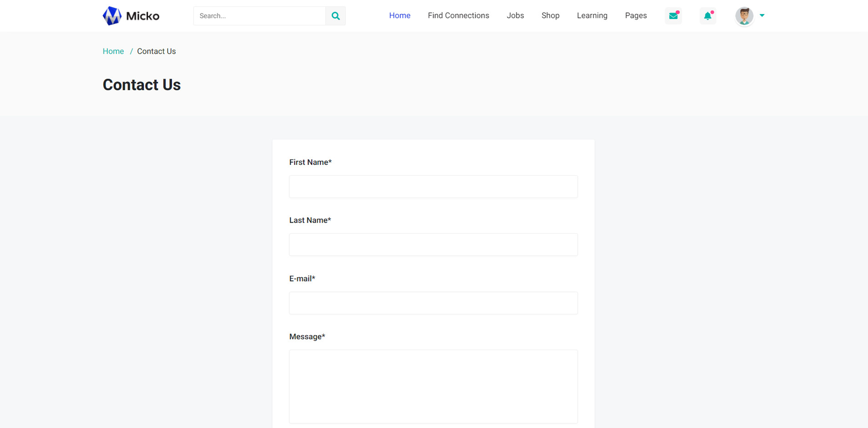Viewport: 868px width, 428px height.
Task: Open the Learning menu item
Action: [592, 15]
